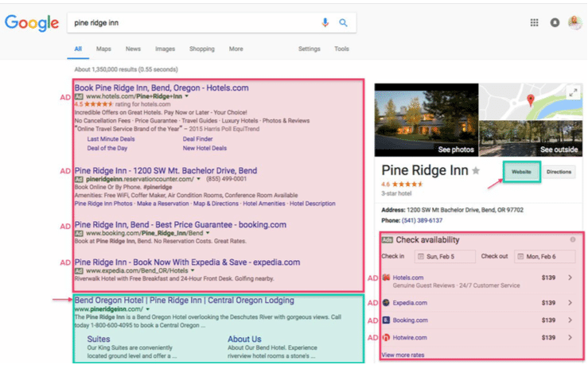Open the Expedia Book Now ad headline
This screenshot has height=388, width=588.
tap(187, 262)
